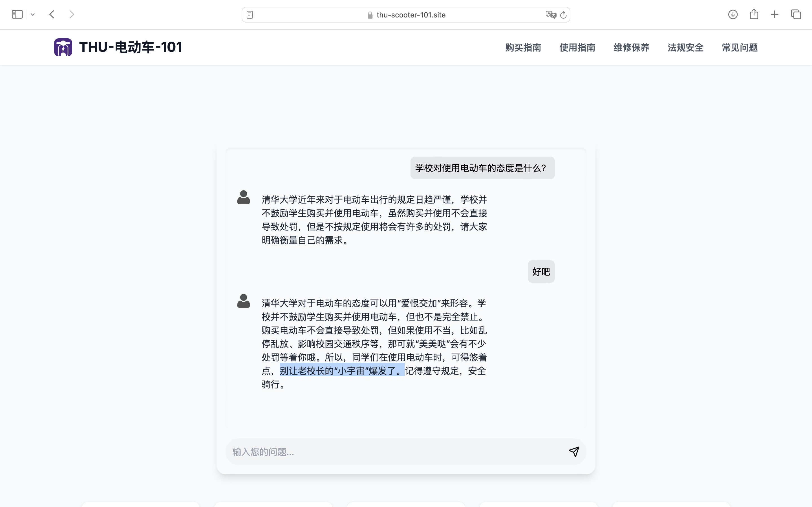Image resolution: width=812 pixels, height=507 pixels.
Task: Open the Reader view page icon
Action: pyautogui.click(x=250, y=15)
